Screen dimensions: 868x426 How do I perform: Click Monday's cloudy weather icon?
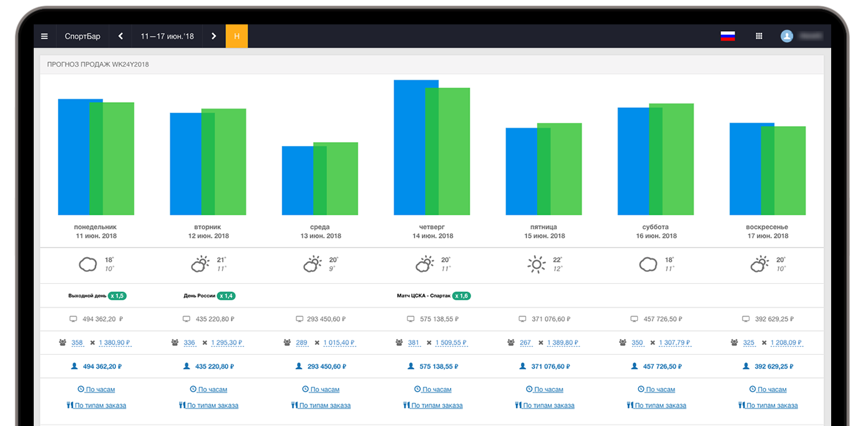pos(88,264)
